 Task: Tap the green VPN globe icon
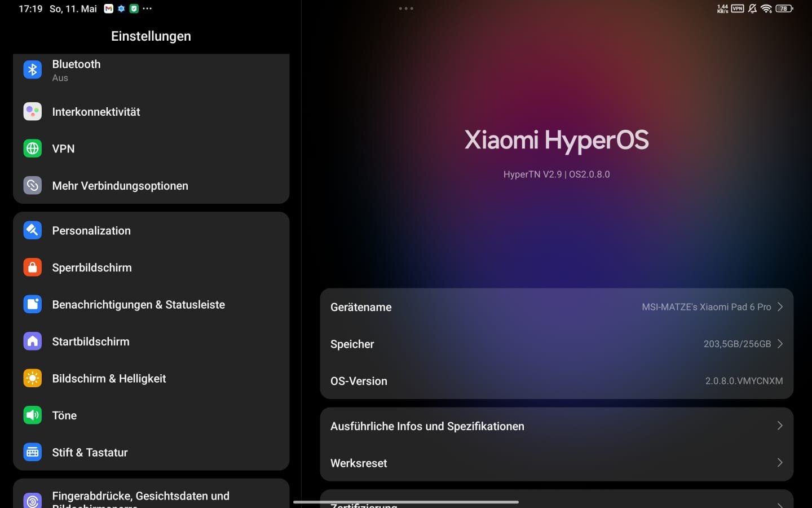pyautogui.click(x=33, y=148)
